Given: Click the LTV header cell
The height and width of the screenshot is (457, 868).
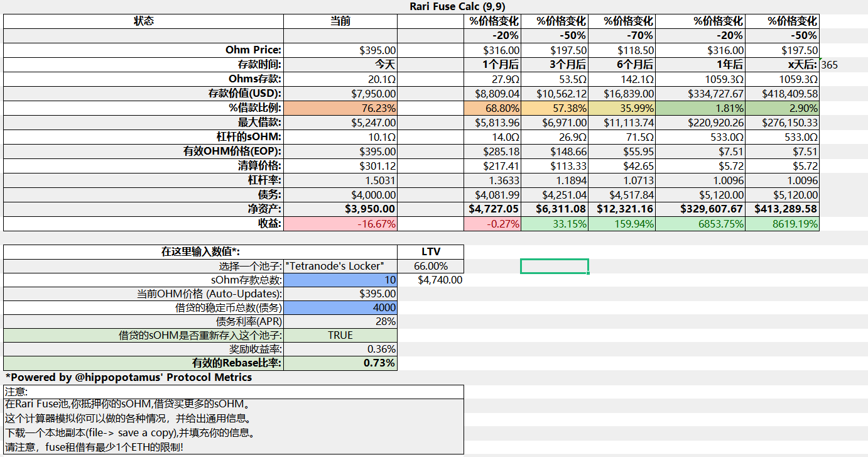Looking at the screenshot, I should point(431,252).
